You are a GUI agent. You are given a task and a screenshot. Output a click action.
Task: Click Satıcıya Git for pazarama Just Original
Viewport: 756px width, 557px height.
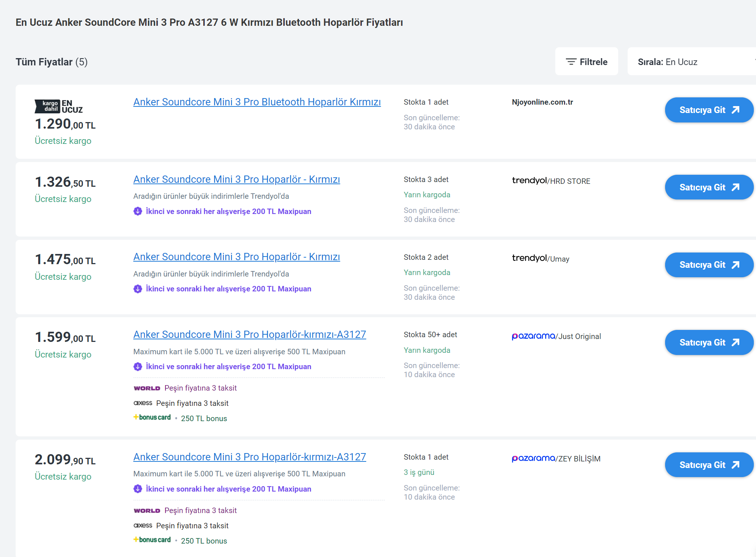tap(709, 343)
